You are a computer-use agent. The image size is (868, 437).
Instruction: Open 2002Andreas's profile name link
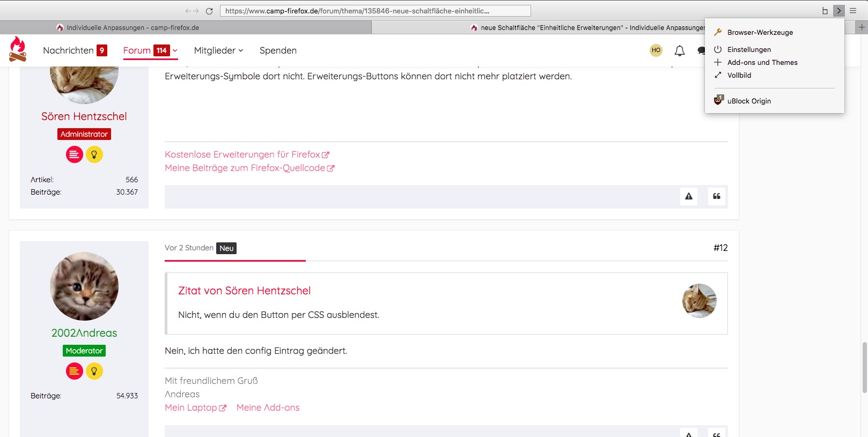(84, 333)
